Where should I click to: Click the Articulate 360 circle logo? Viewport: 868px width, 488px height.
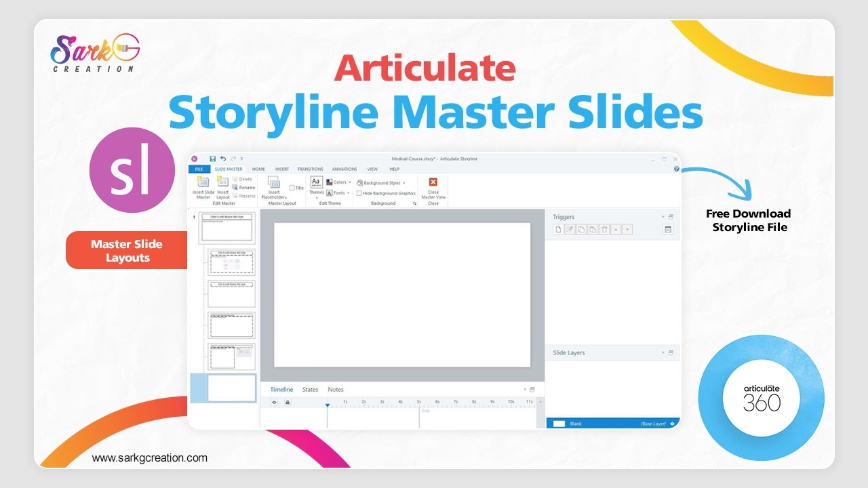762,398
